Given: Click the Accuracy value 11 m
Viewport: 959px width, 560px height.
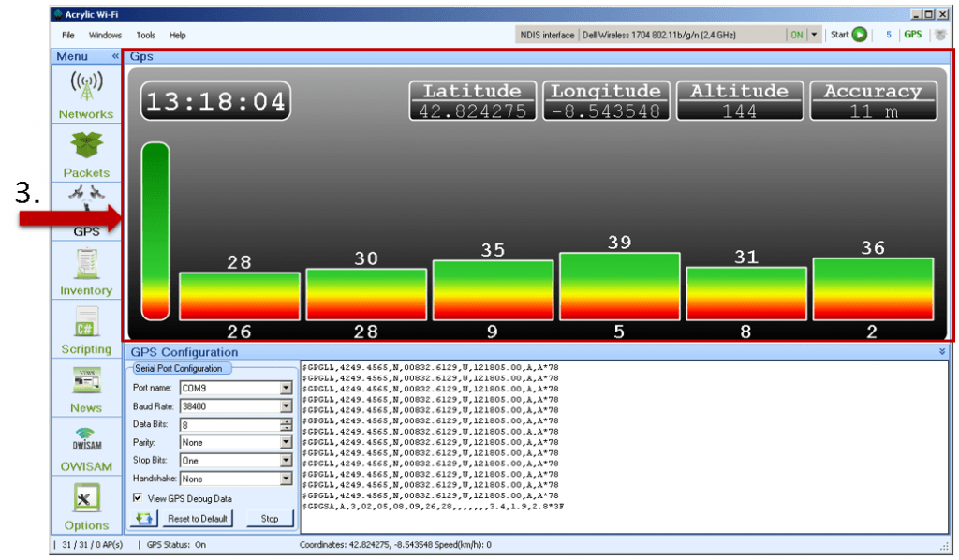Looking at the screenshot, I should [874, 111].
